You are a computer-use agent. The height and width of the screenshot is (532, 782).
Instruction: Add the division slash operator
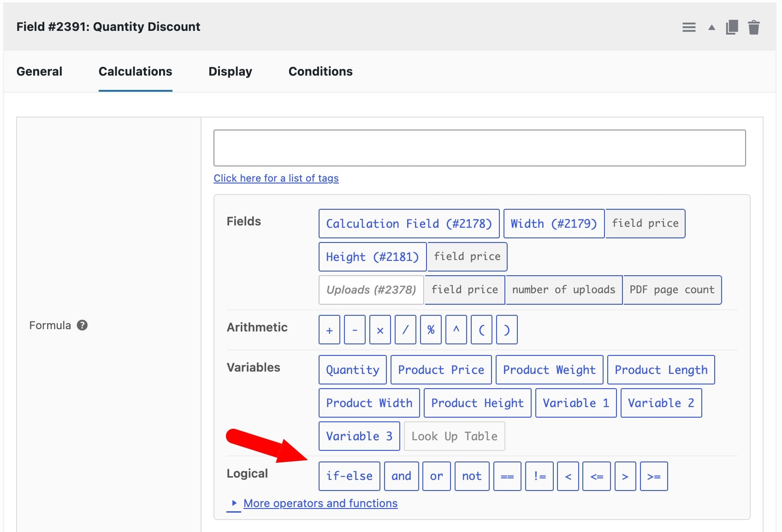pos(406,330)
